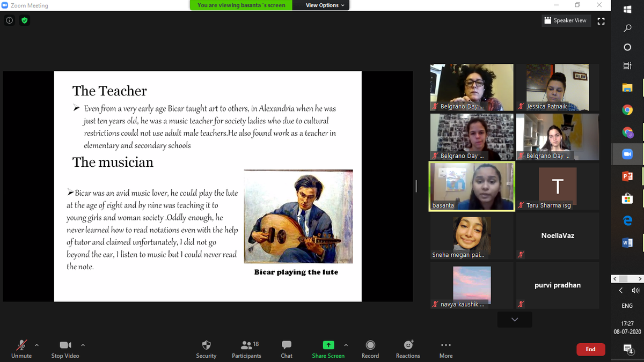Screen dimensions: 644x362
Task: Open audio options arrow next to Unmute
Action: point(36,345)
